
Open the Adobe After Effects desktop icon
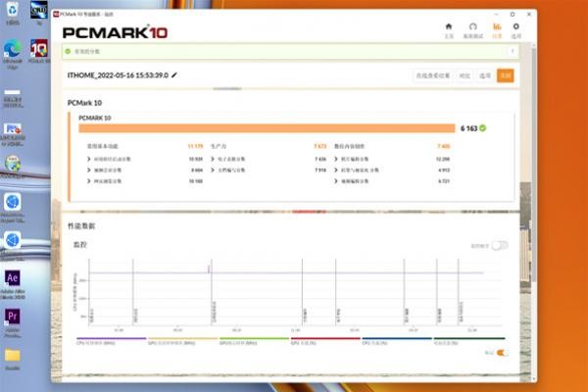(x=13, y=285)
